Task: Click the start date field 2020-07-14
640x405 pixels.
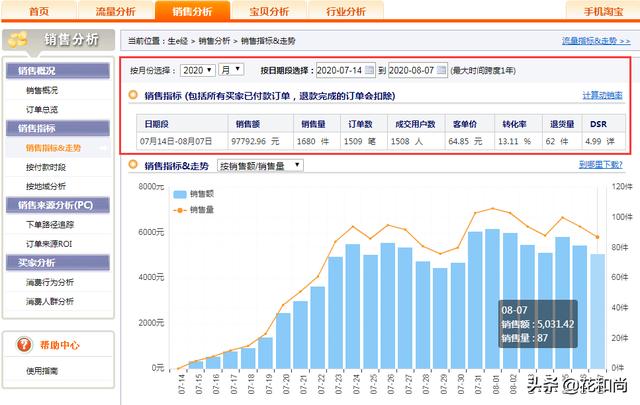Action: [x=339, y=71]
